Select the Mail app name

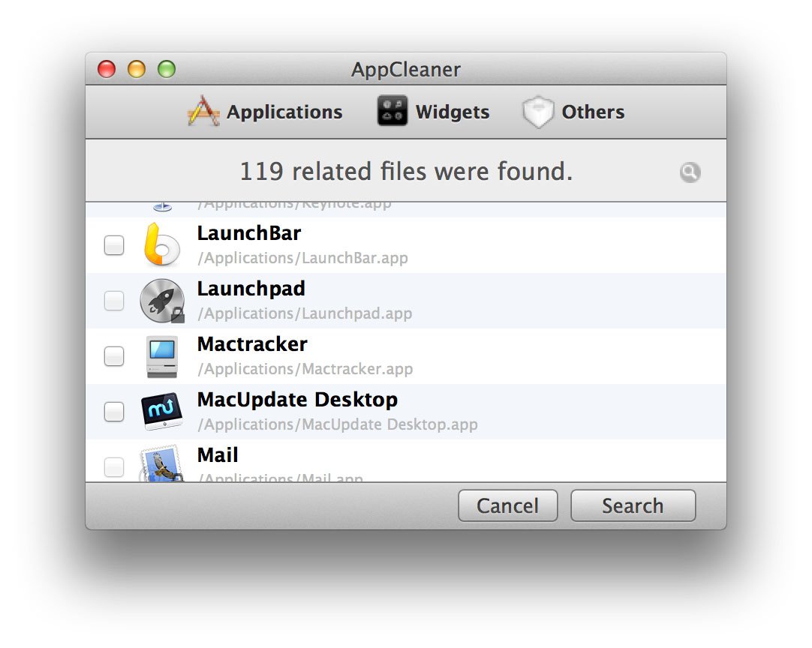click(x=218, y=455)
